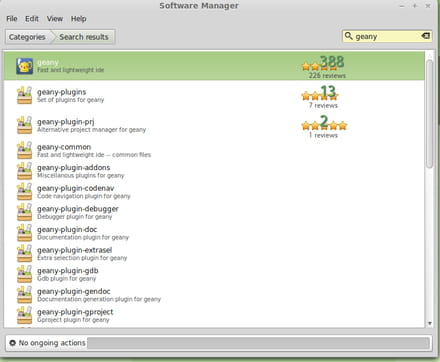Open the View menu
This screenshot has height=362, width=440.
pyautogui.click(x=55, y=19)
